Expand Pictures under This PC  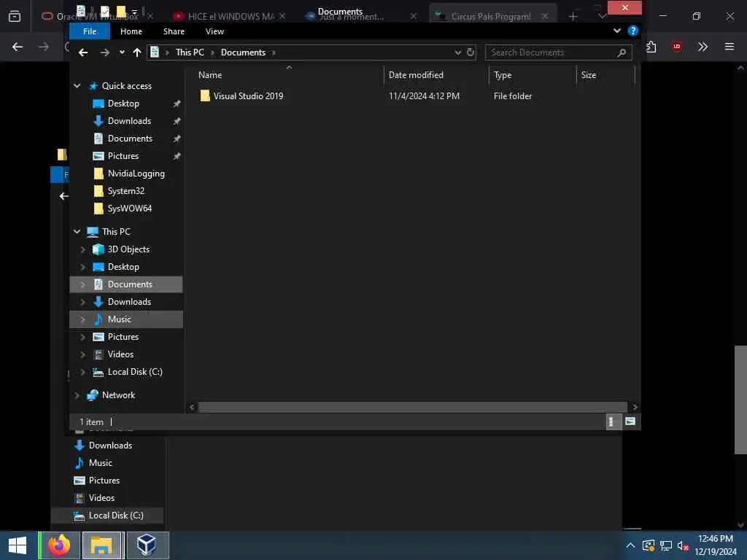tap(83, 337)
